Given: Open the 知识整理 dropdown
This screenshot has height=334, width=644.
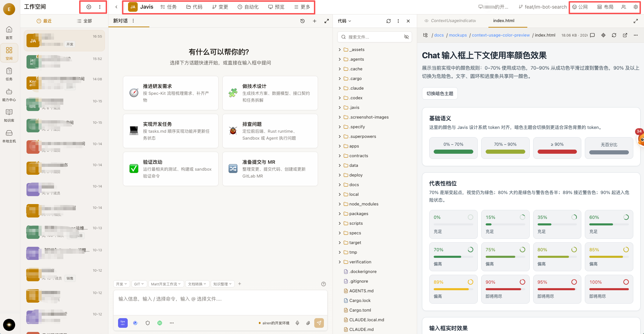Looking at the screenshot, I should (223, 284).
